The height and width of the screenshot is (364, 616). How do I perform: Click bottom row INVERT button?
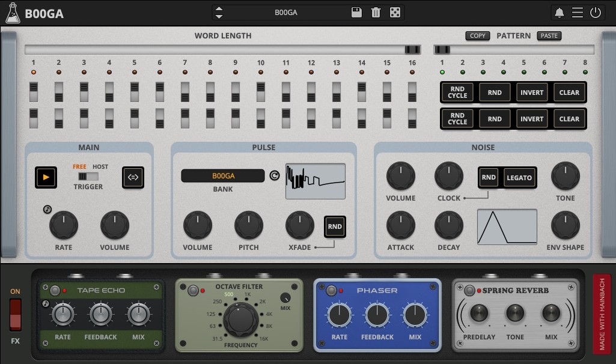point(532,118)
